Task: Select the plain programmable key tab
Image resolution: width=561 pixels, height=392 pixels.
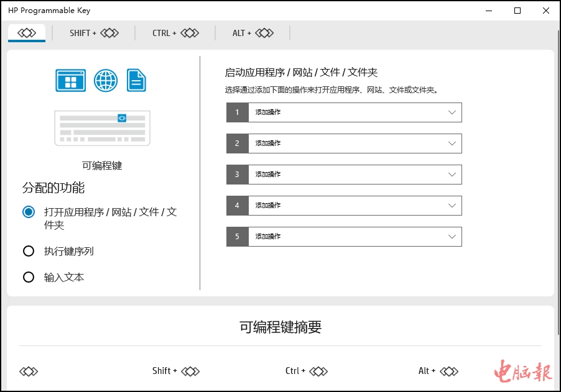Action: pyautogui.click(x=27, y=33)
